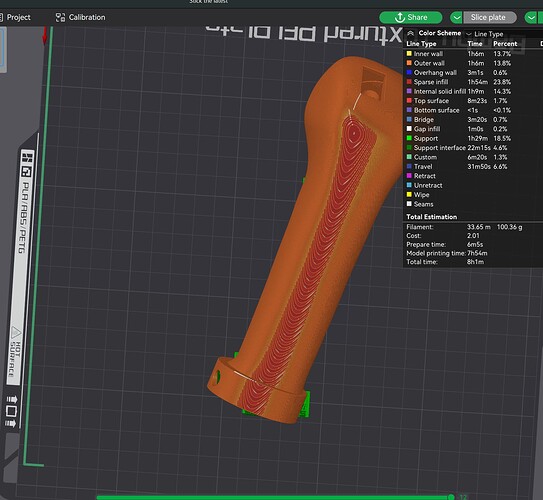The width and height of the screenshot is (543, 500).
Task: Open the Calibration tab
Action: coord(80,17)
